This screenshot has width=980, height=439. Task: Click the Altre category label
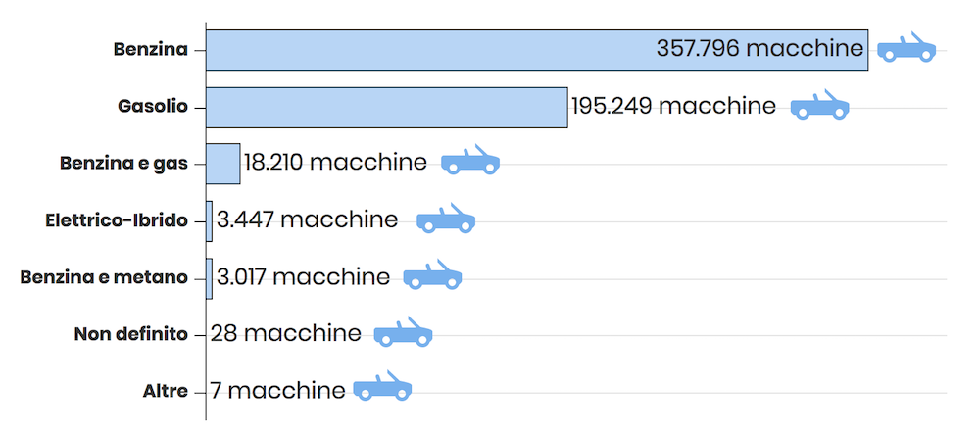click(165, 392)
